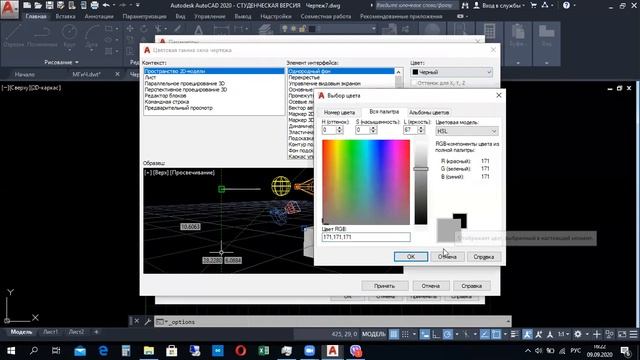Switch to the Лист1 layout tab
This screenshot has height=360, width=640.
tap(51, 332)
